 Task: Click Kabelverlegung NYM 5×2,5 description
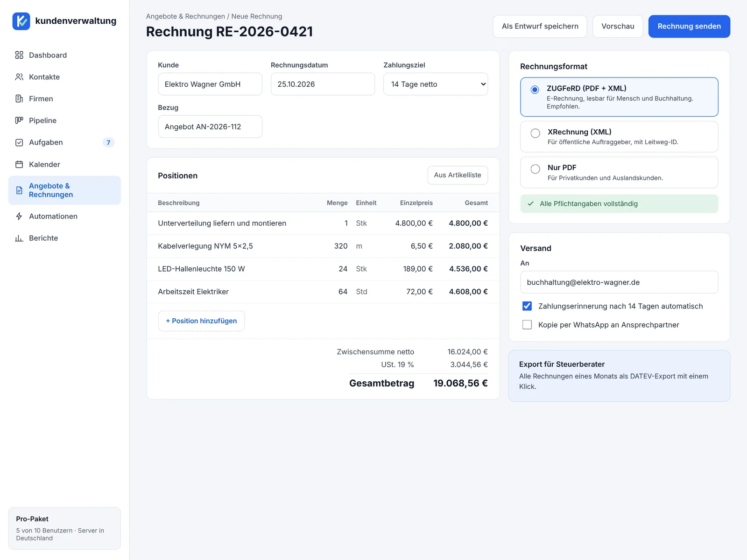[x=205, y=246]
